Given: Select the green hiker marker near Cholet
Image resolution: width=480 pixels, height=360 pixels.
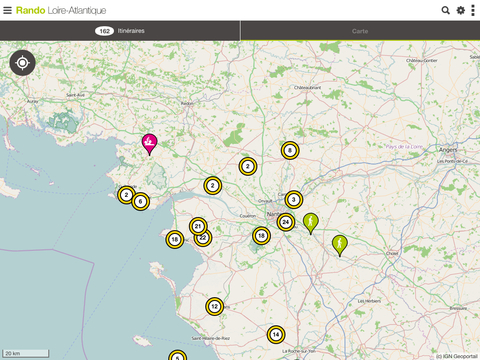Looking at the screenshot, I should tap(340, 245).
